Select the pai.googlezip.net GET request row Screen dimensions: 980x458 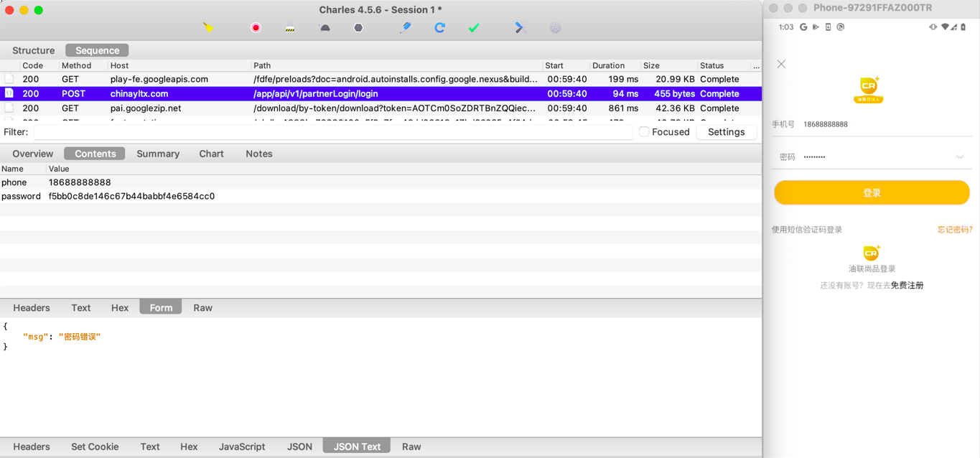tap(381, 108)
